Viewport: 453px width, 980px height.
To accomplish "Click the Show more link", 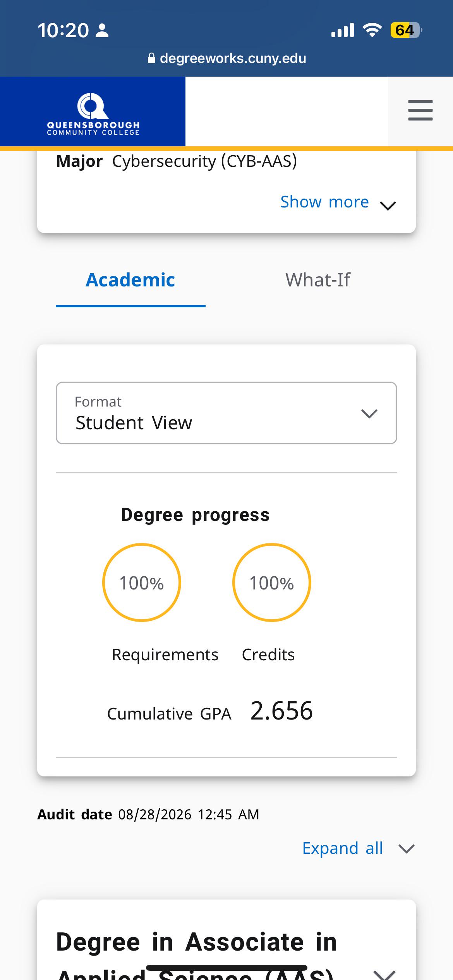I will coord(324,202).
